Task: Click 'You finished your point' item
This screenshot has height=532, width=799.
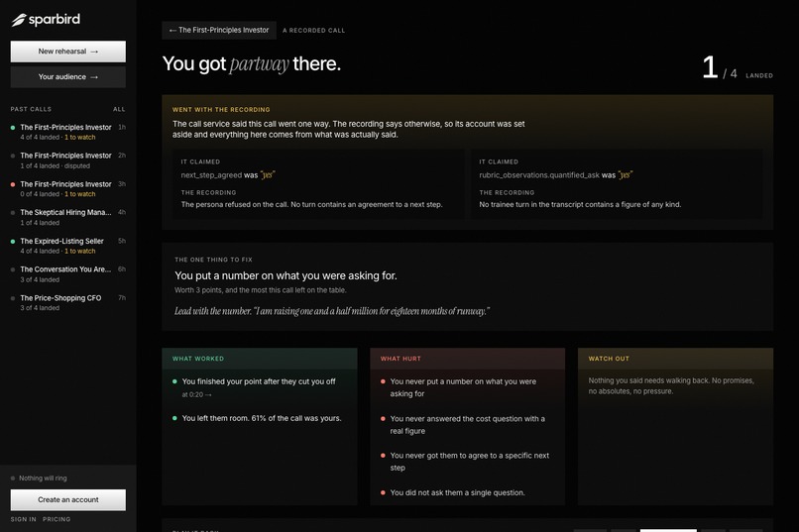Action: [x=259, y=381]
